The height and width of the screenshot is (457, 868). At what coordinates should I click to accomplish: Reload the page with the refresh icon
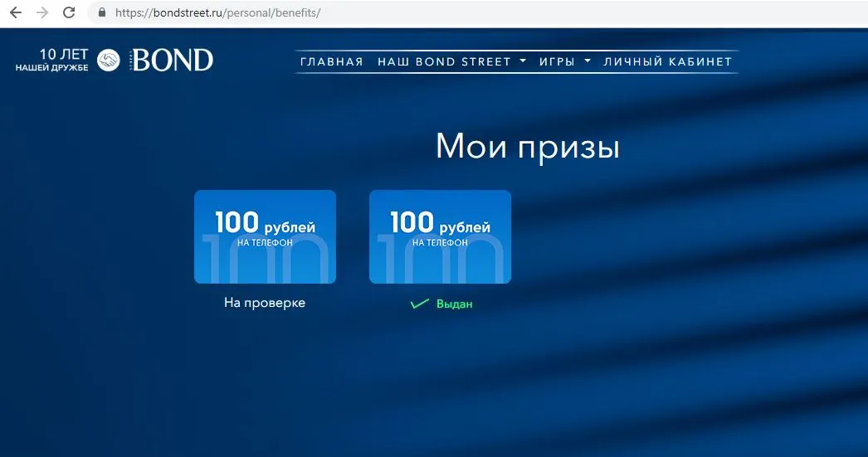coord(69,12)
